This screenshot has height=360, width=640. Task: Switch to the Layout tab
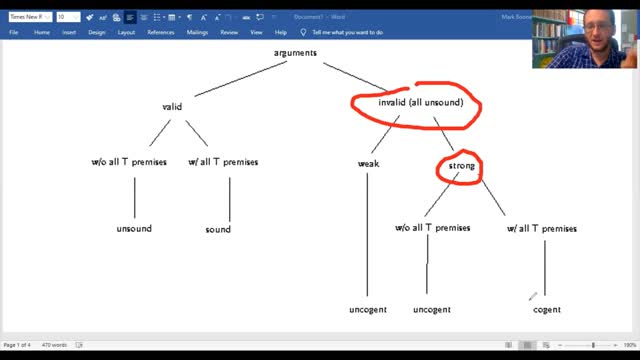(126, 32)
